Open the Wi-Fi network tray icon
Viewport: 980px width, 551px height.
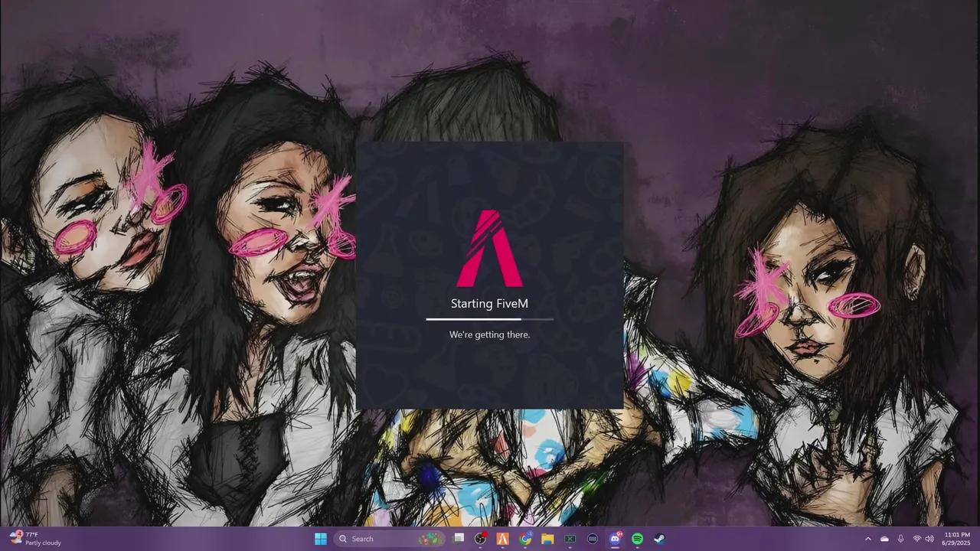point(916,539)
